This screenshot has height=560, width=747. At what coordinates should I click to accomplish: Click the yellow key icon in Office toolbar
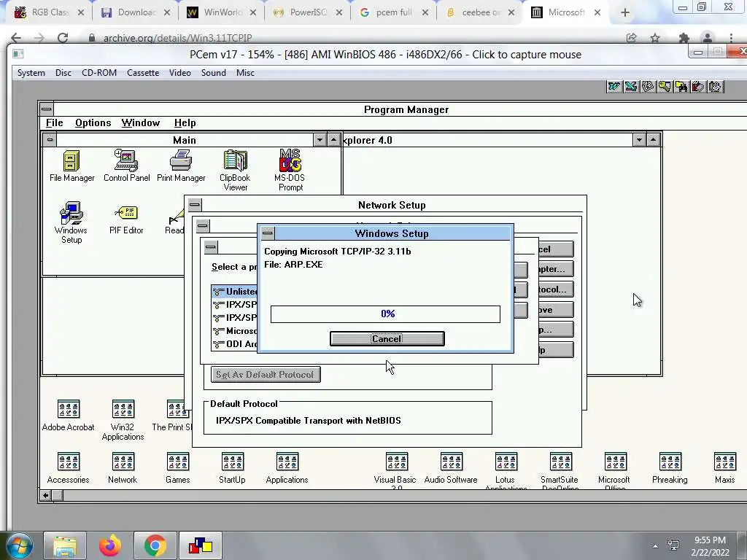coord(665,87)
